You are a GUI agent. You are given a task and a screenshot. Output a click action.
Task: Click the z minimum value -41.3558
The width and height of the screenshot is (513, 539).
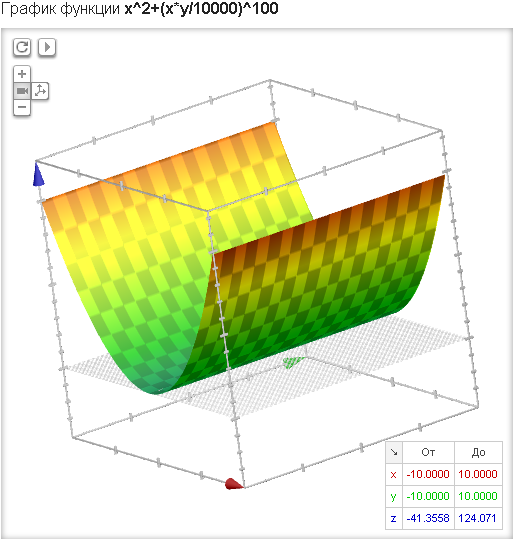click(428, 518)
